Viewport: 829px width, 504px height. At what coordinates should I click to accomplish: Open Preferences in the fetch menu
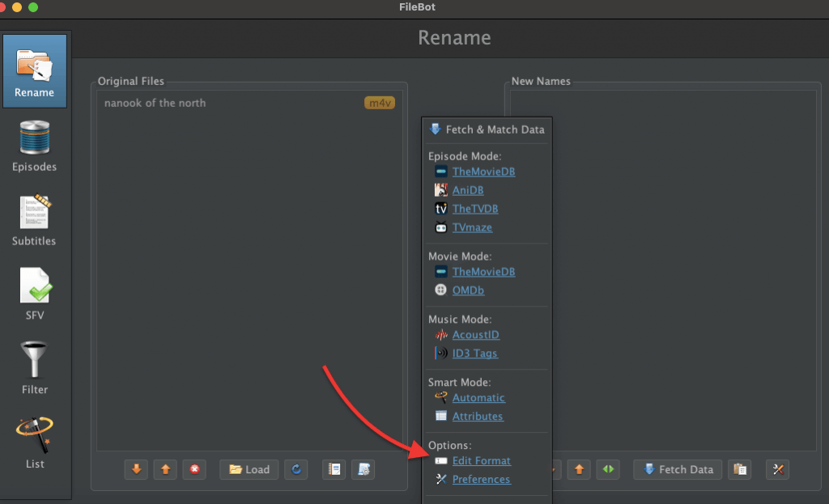[481, 479]
